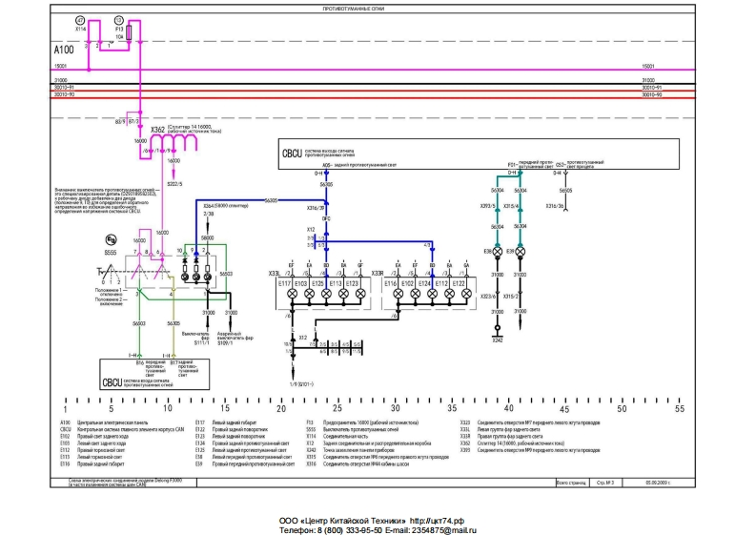Click the upper CBCU output system box
This screenshot has width=756, height=535.
[478, 153]
